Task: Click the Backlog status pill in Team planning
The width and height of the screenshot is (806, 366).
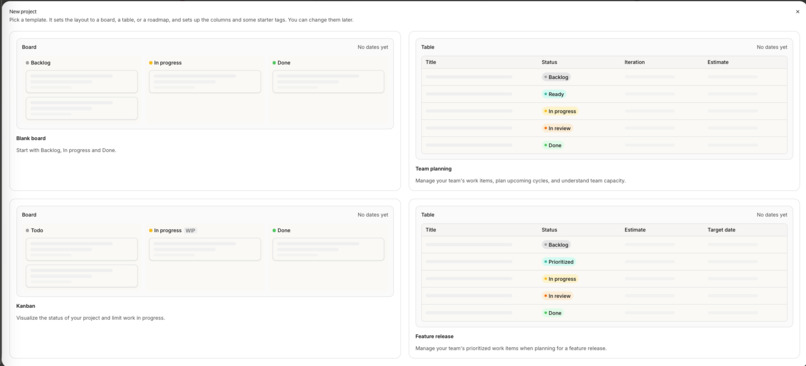Action: pos(556,77)
